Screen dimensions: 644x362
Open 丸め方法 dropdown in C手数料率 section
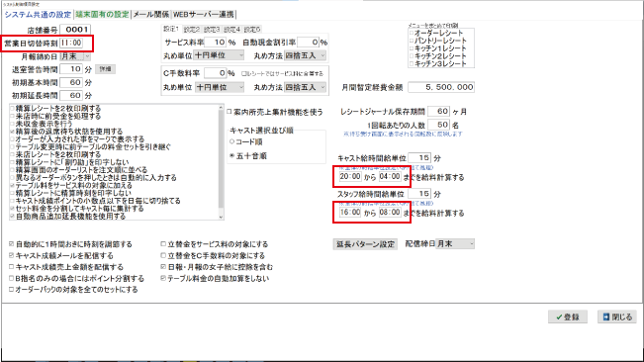305,87
